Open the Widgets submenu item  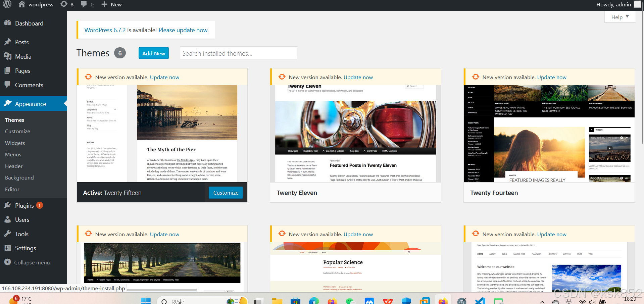[x=15, y=143]
